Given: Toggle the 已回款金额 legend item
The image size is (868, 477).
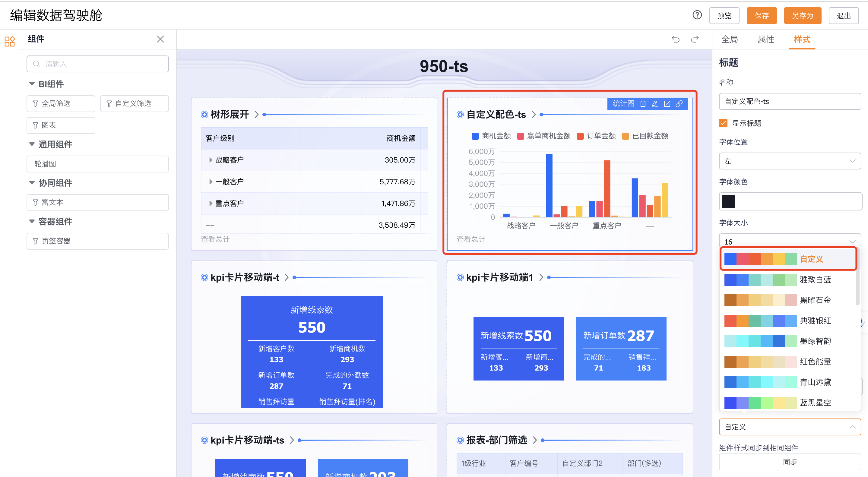Looking at the screenshot, I should [x=645, y=136].
